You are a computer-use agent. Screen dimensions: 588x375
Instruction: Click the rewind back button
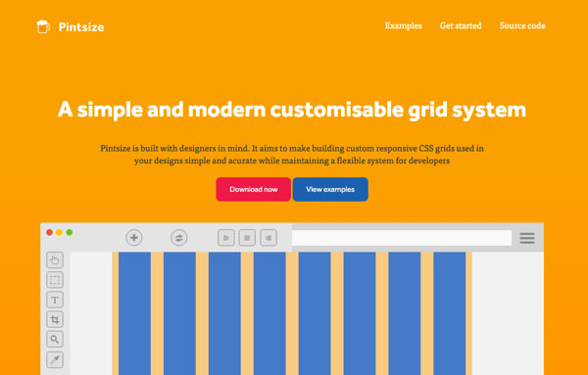point(269,238)
